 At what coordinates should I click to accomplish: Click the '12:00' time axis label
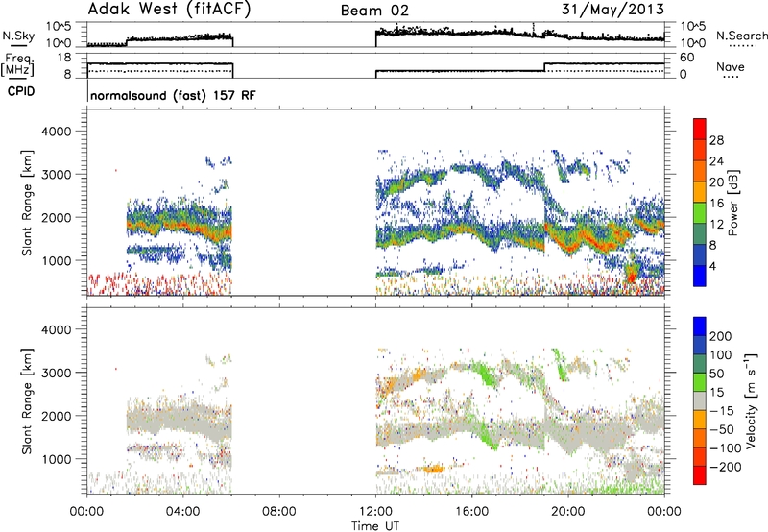tap(375, 512)
